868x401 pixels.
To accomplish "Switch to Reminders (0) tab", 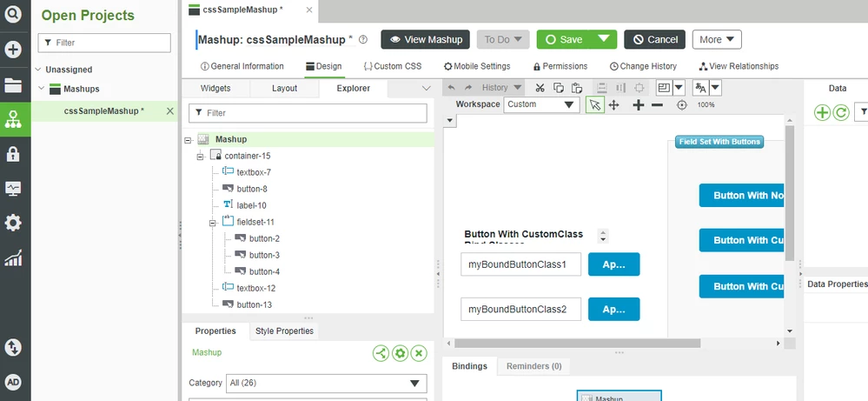I will pos(533,366).
